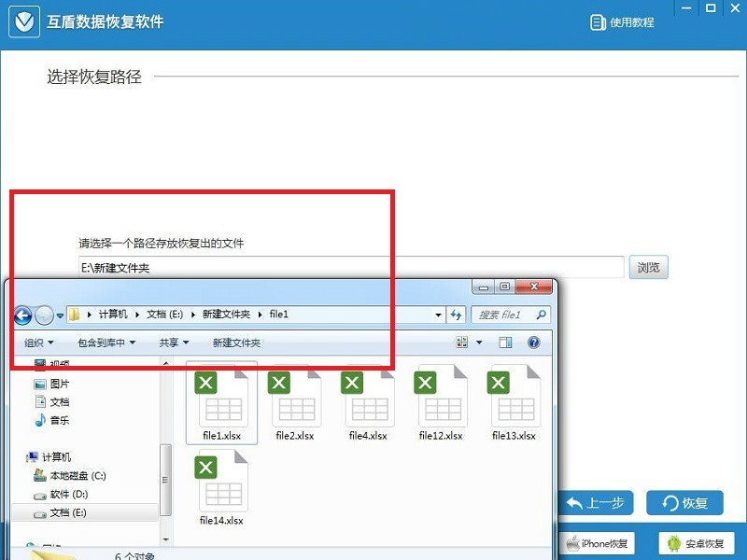Select 音乐 in the navigation pane
This screenshot has height=560, width=747.
pyautogui.click(x=52, y=420)
